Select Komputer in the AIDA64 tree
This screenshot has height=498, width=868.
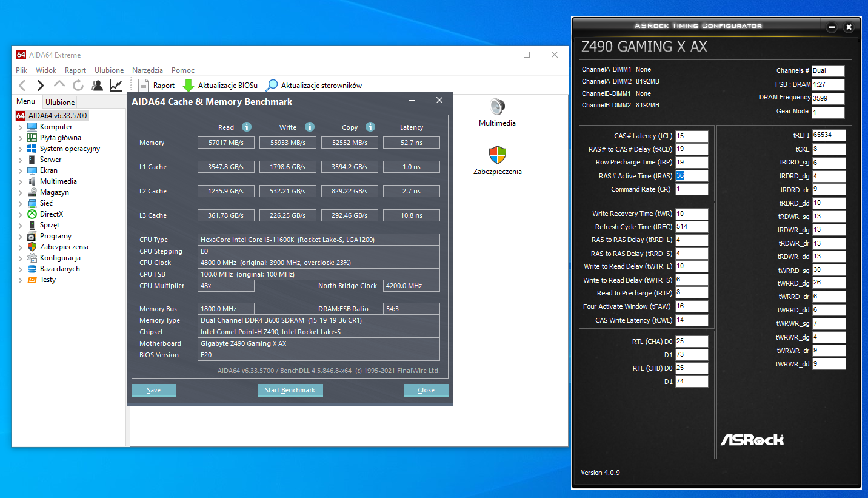click(56, 127)
